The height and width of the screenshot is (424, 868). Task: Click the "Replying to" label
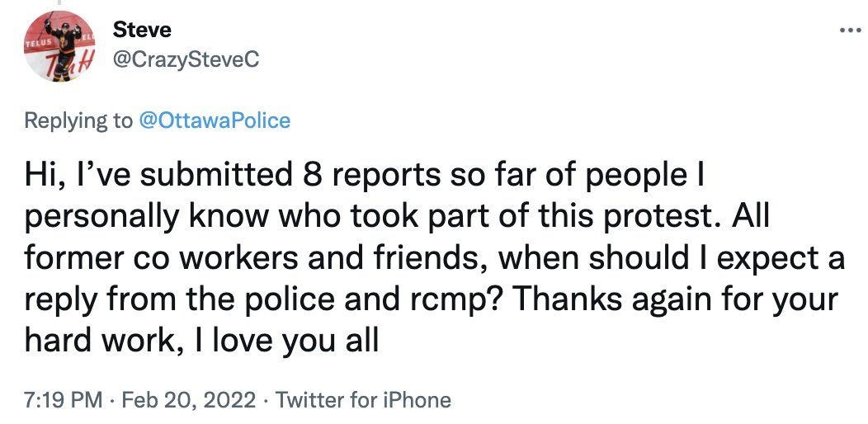point(78,120)
